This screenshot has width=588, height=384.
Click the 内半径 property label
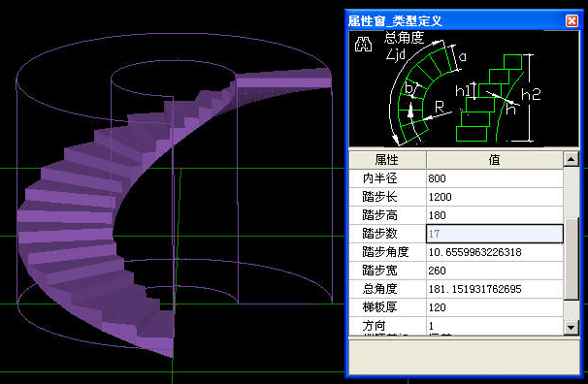pos(379,178)
